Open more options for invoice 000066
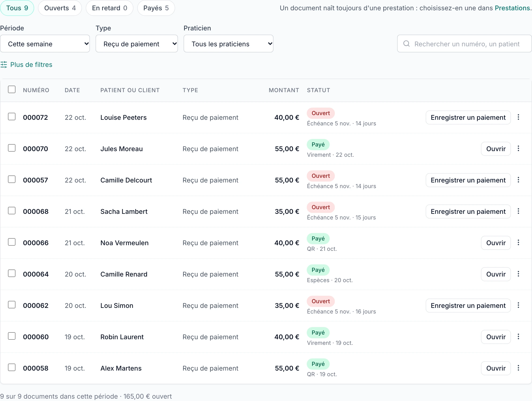Viewport: 532px width, 401px height. point(518,243)
